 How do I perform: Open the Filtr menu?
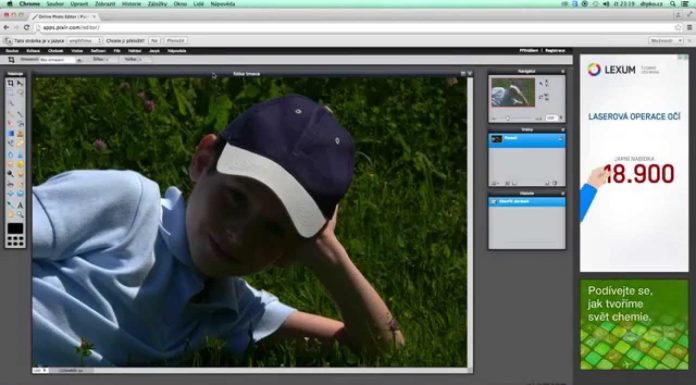point(117,51)
